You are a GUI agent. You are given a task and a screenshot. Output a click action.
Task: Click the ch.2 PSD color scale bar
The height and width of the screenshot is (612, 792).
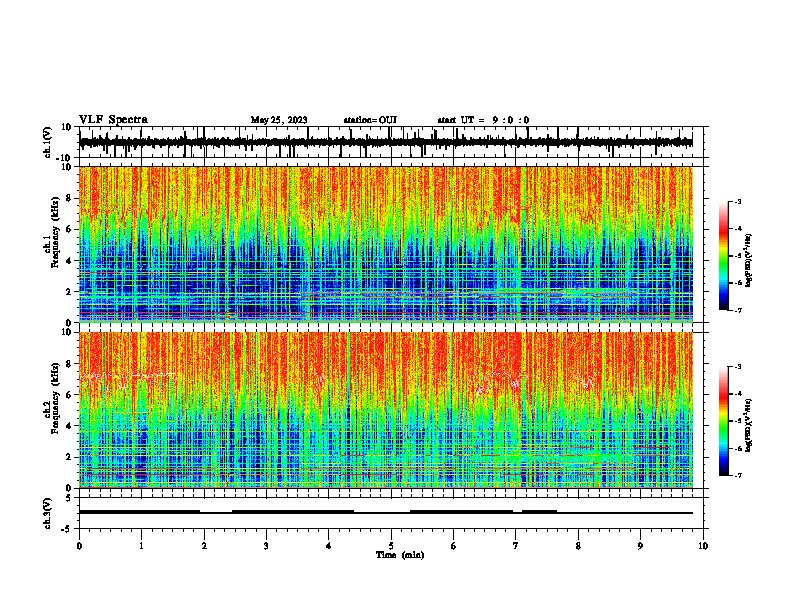[x=723, y=421]
